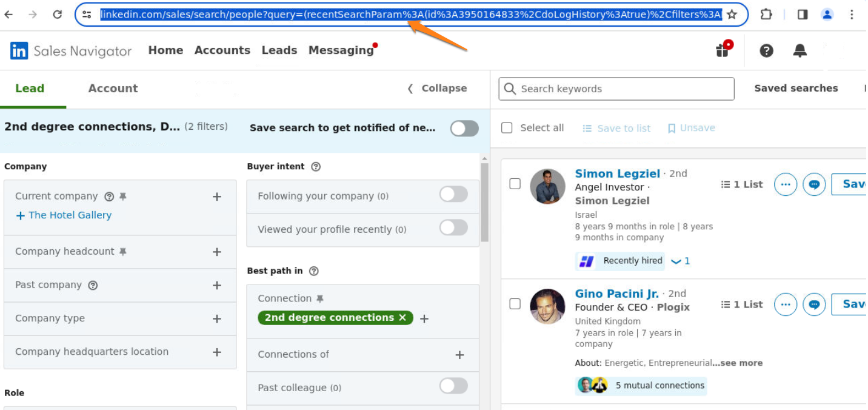Message Simon Legziel via chat icon

[814, 184]
